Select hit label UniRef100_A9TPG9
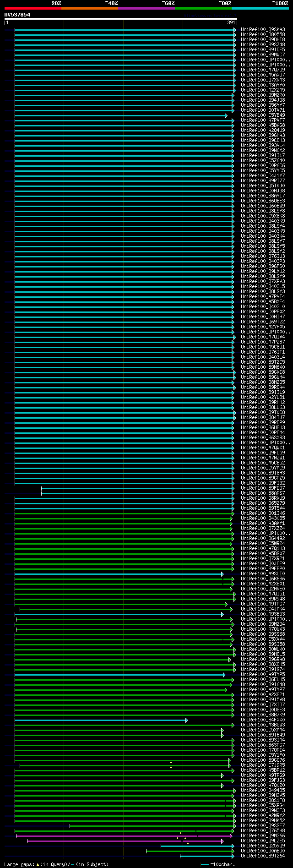This screenshot has height=868, width=293. click(x=263, y=775)
